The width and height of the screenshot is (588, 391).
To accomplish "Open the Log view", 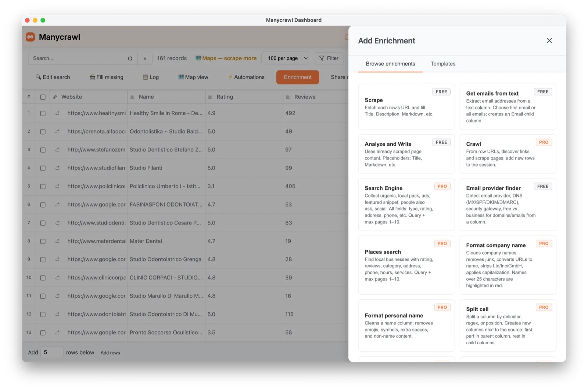I will point(151,77).
